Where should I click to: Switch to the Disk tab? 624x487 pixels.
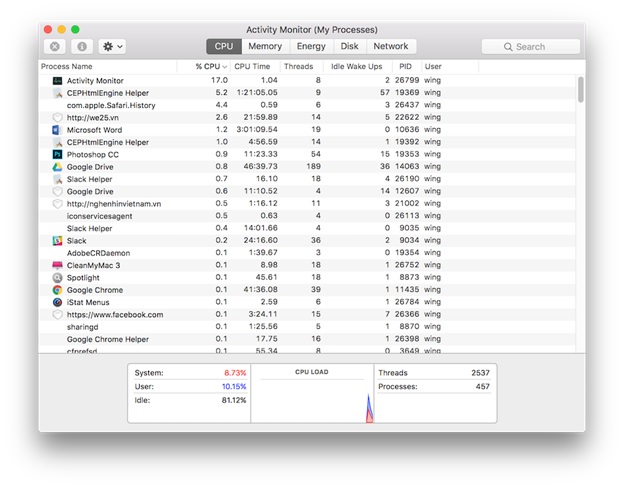[349, 46]
